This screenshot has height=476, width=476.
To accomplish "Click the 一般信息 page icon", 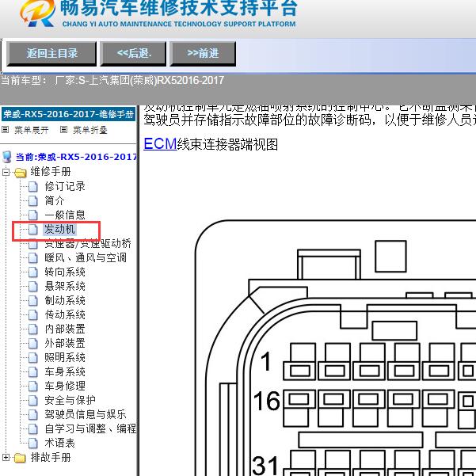I will tap(33, 215).
